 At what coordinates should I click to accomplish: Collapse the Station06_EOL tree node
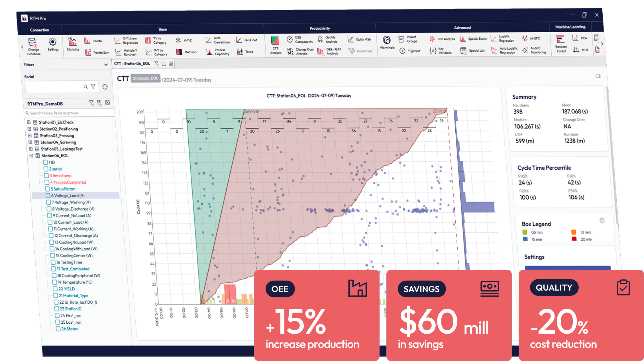pos(31,156)
